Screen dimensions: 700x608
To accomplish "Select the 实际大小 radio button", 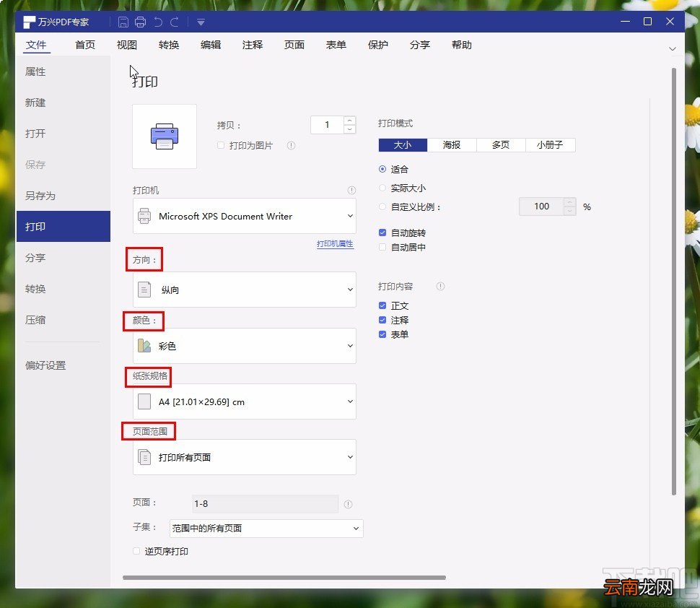I will [x=382, y=188].
